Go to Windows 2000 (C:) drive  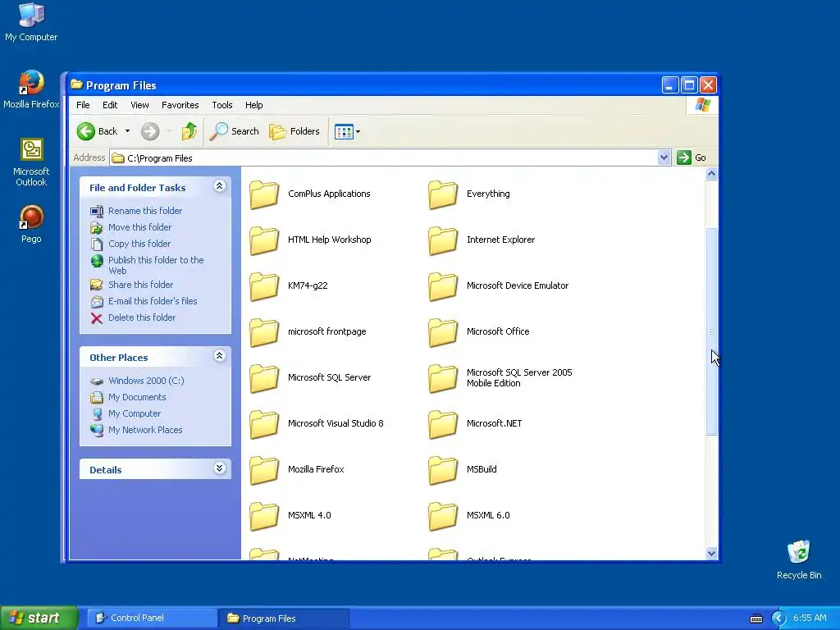pyautogui.click(x=146, y=381)
